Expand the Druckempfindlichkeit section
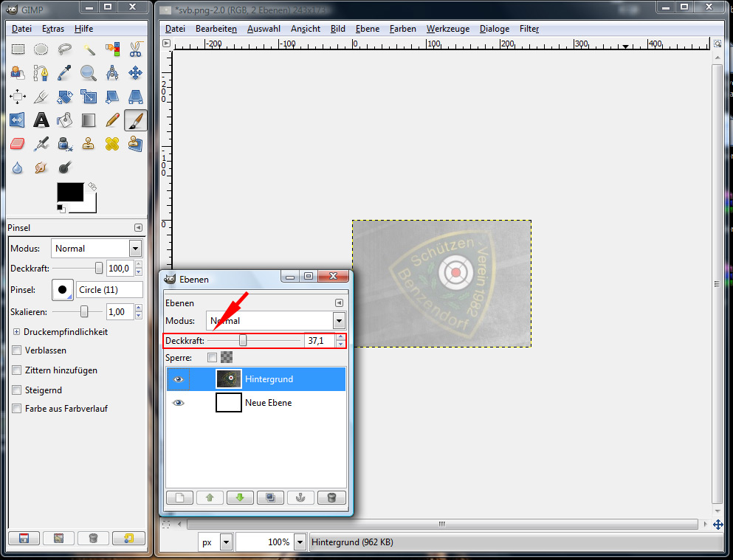733x560 pixels. click(16, 331)
